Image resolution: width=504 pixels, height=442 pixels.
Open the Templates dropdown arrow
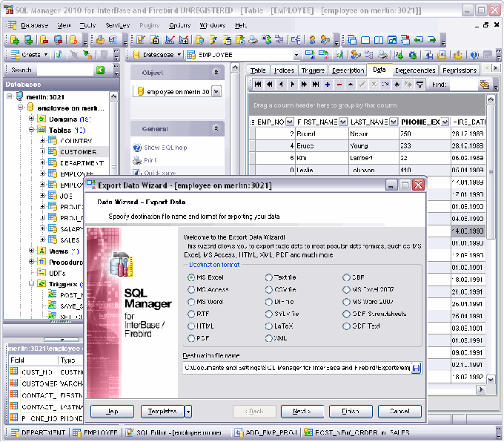[188, 411]
